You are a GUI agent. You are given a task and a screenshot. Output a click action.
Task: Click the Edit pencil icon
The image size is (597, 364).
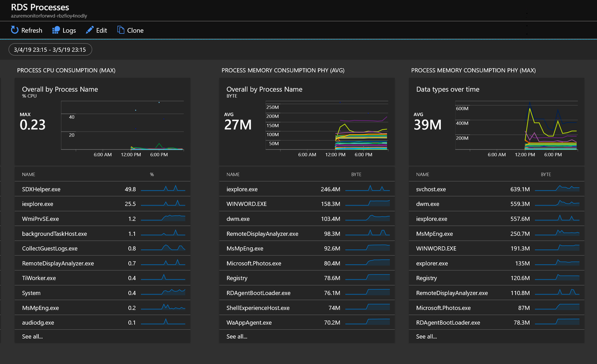(x=90, y=30)
